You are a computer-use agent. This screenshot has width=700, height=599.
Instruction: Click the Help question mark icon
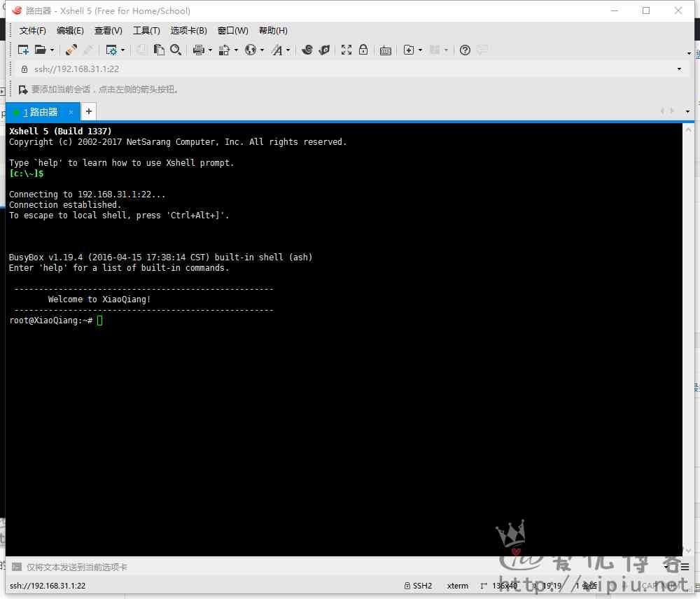pyautogui.click(x=465, y=50)
